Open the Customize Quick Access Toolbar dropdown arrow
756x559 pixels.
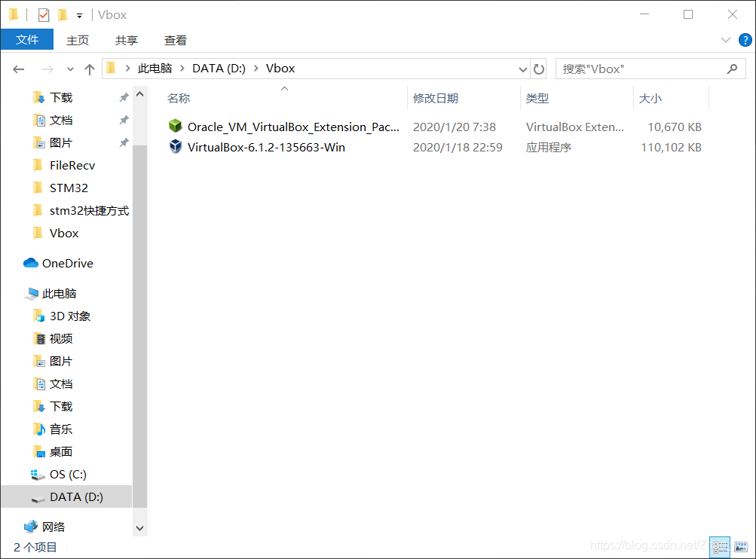click(x=79, y=16)
